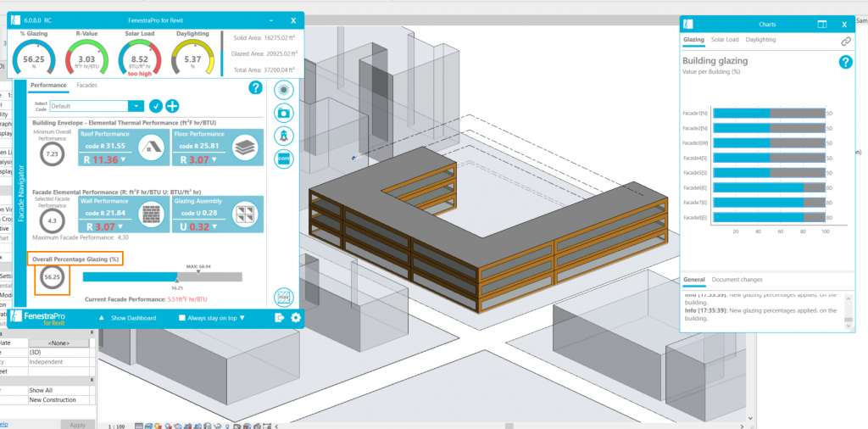Select the Performance tab
The width and height of the screenshot is (868, 429).
(x=48, y=86)
